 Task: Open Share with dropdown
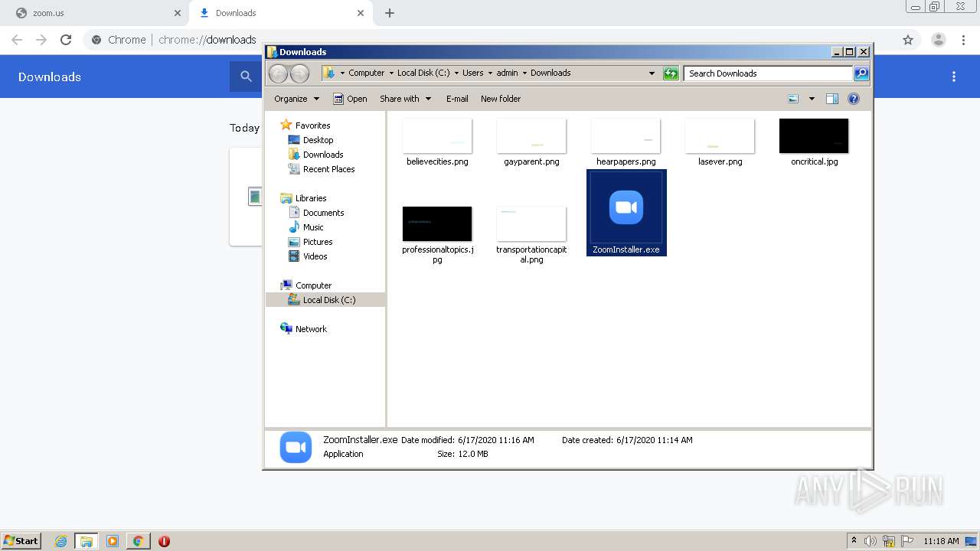pyautogui.click(x=406, y=99)
